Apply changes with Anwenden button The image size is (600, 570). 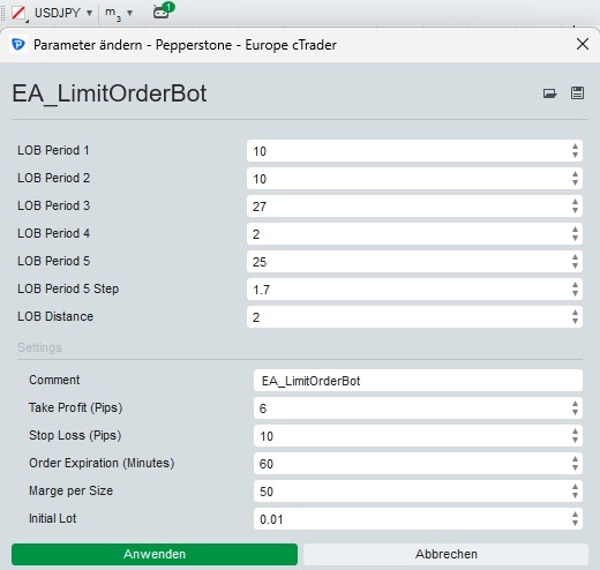[x=155, y=554]
